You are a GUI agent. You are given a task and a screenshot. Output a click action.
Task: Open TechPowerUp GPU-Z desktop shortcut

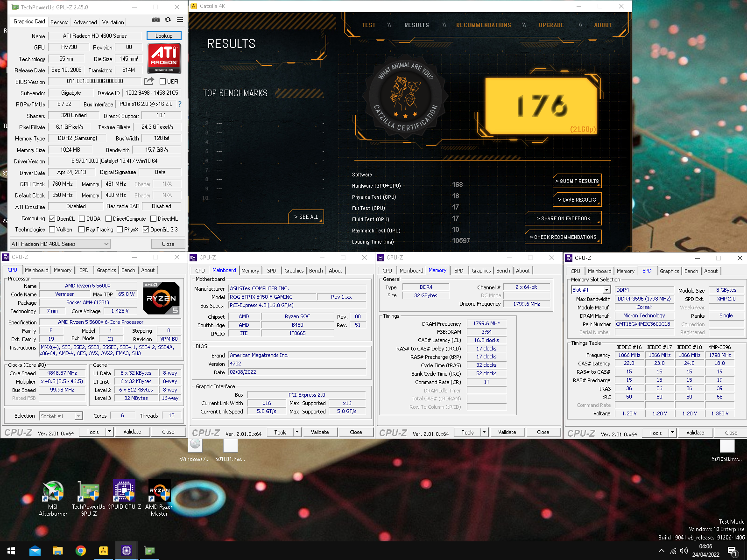(x=88, y=498)
